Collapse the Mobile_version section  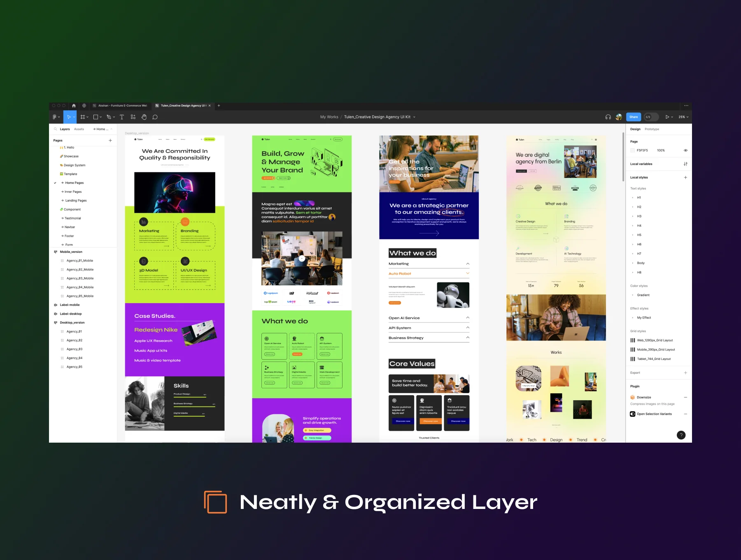coord(56,252)
